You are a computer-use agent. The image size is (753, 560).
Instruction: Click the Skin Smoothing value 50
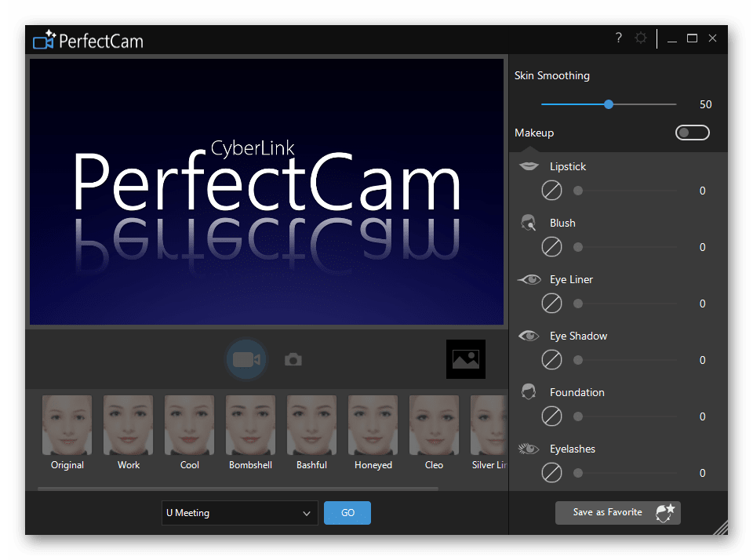click(705, 104)
